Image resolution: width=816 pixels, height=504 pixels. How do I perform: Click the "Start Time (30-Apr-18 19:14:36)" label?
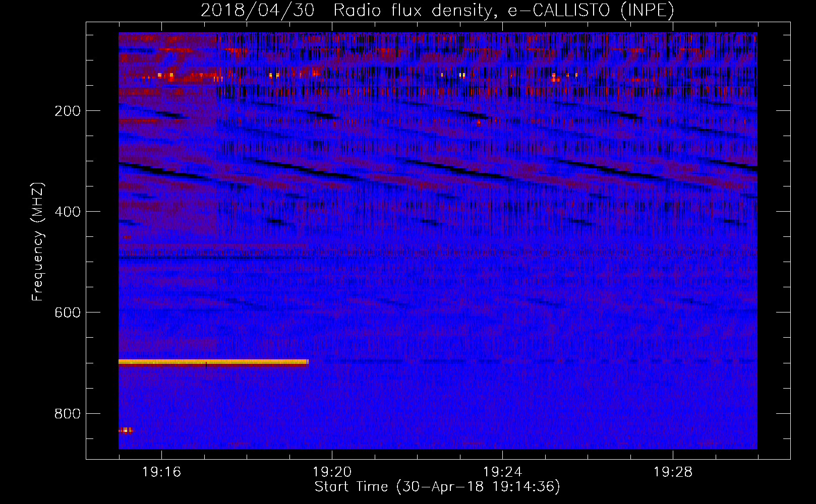[437, 487]
